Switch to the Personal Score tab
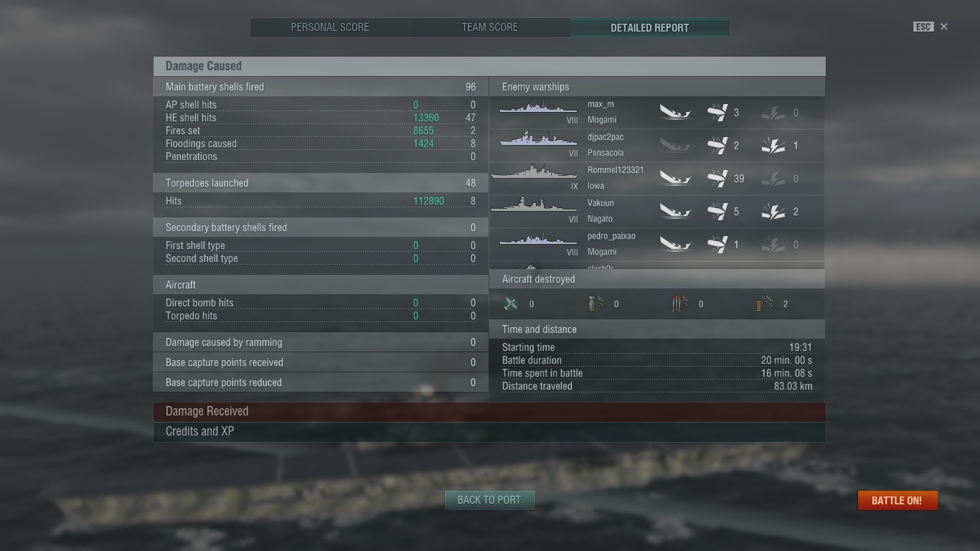 tap(330, 27)
